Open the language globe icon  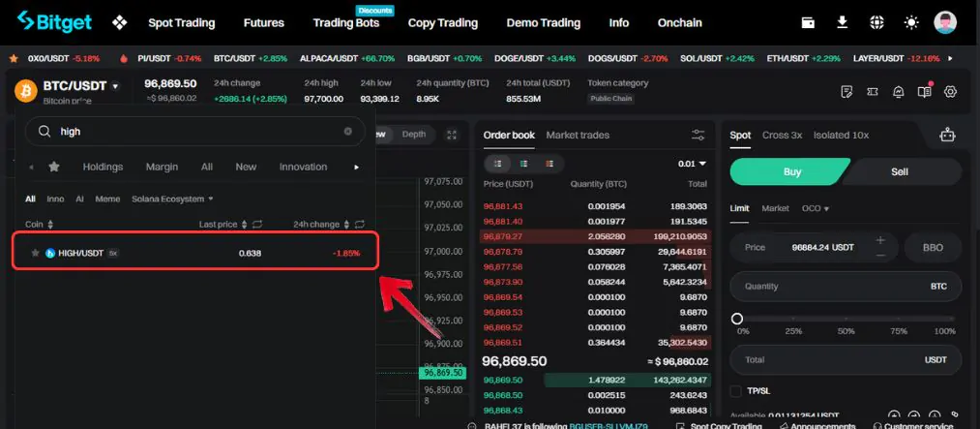coord(876,22)
